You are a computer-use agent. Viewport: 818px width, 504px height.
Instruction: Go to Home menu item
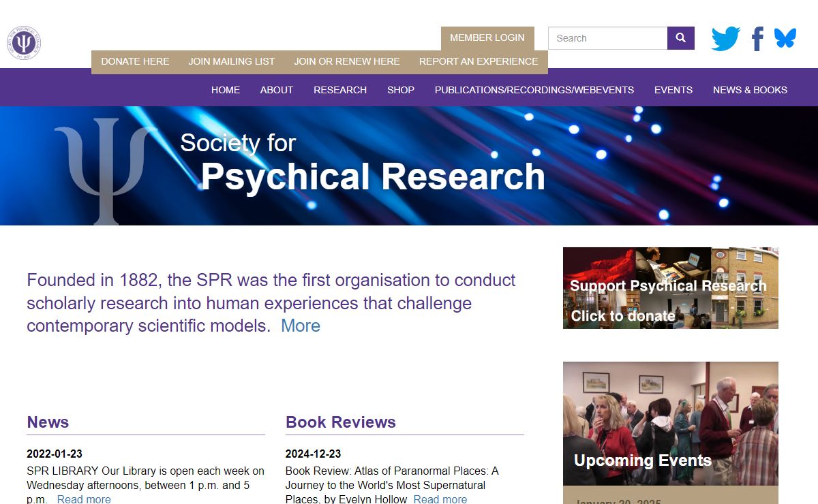point(226,90)
